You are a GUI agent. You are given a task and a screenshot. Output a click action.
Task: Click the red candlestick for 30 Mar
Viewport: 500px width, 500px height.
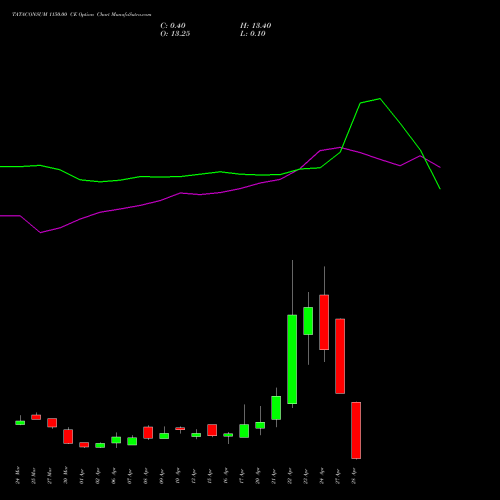(x=68, y=436)
